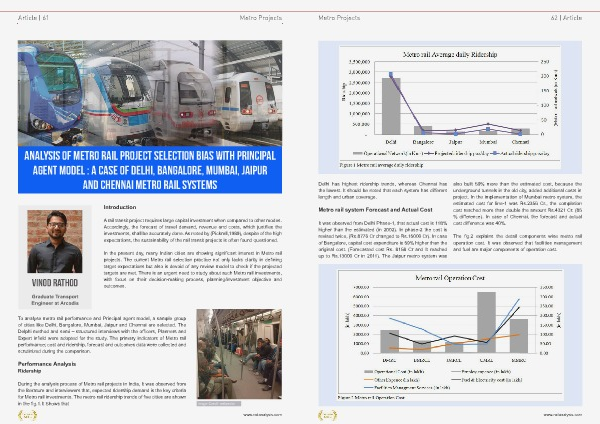Click the Projected ridership legend line marker
The image size is (600, 424).
pos(429,153)
